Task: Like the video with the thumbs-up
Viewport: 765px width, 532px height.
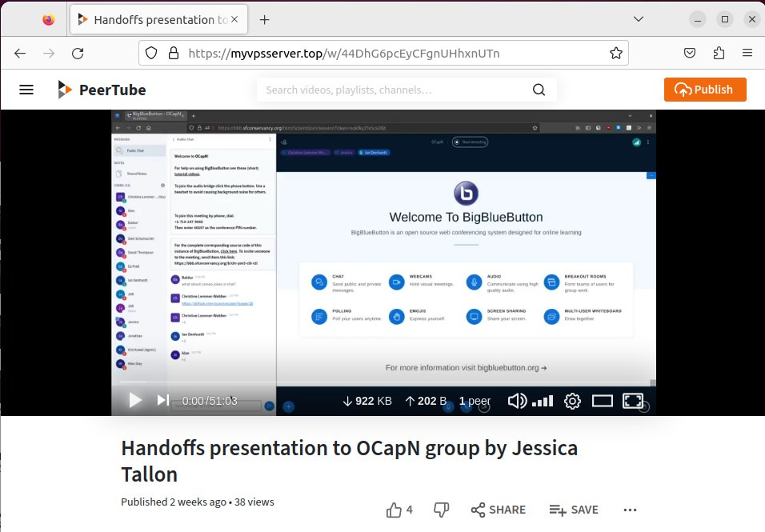Action: tap(395, 509)
